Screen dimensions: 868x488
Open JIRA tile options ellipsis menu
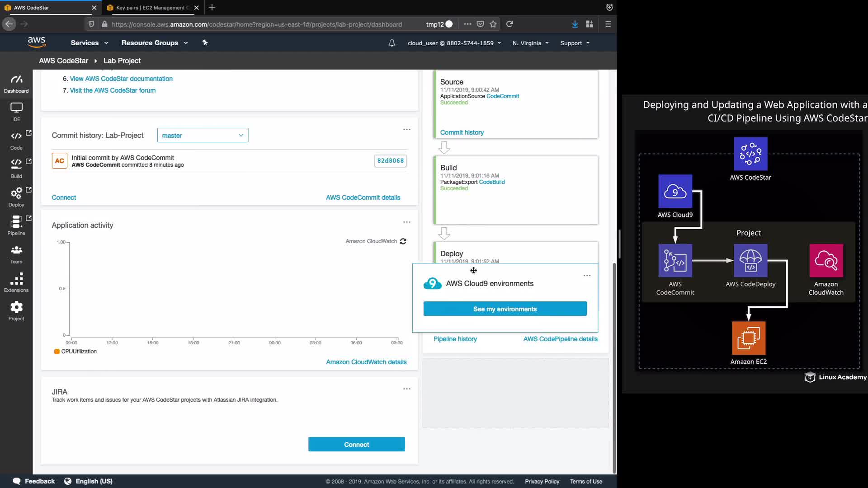pos(407,389)
